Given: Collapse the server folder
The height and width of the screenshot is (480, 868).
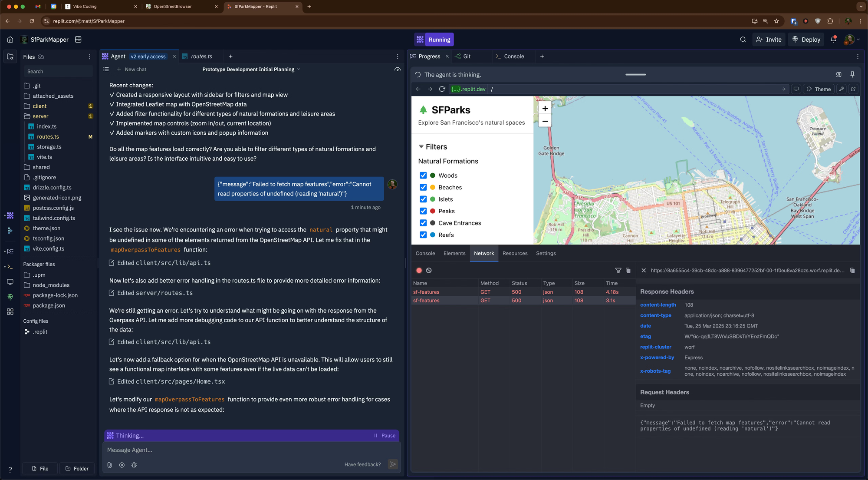Looking at the screenshot, I should [58, 116].
